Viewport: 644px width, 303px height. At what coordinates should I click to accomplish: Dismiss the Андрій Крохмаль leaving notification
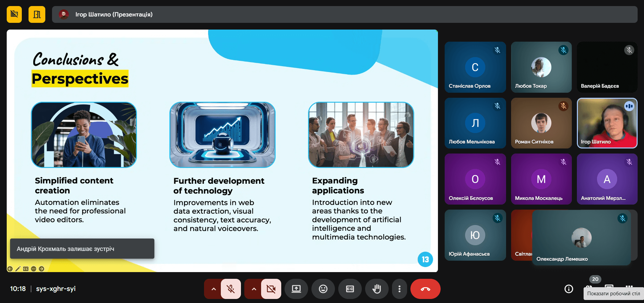click(82, 249)
